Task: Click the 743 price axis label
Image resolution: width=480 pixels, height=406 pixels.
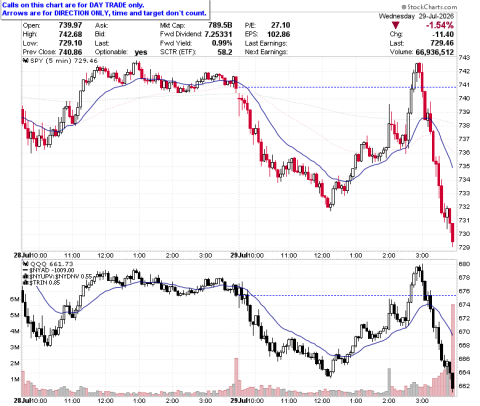Action: [x=464, y=58]
